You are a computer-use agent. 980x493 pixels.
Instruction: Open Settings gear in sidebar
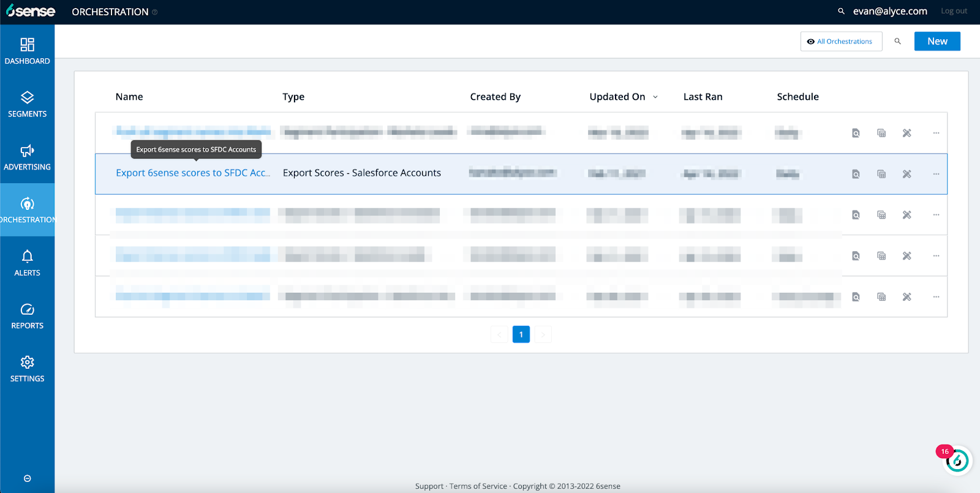27,369
